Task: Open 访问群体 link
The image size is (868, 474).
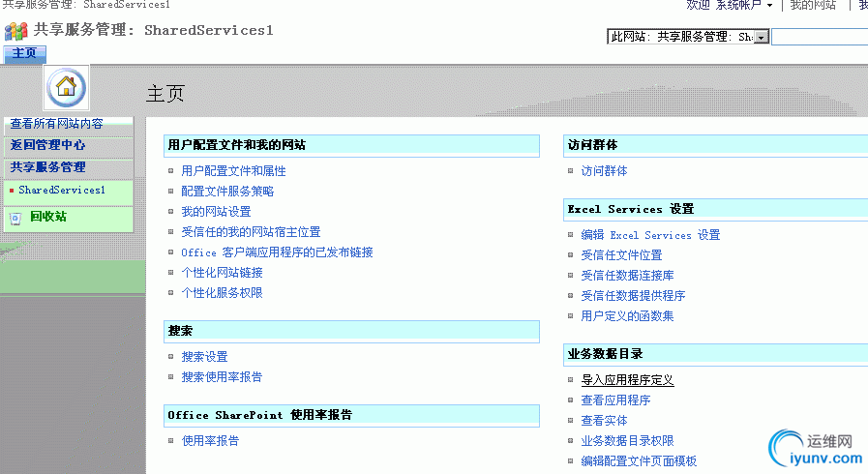Action: (604, 171)
